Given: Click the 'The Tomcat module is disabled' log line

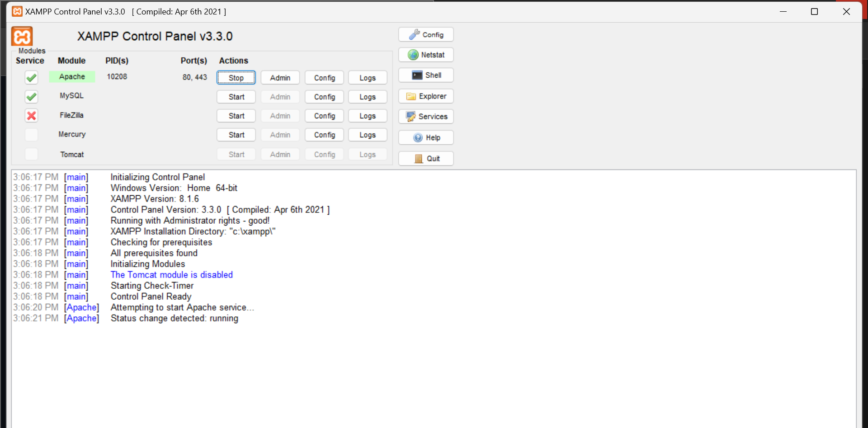Looking at the screenshot, I should (x=172, y=275).
